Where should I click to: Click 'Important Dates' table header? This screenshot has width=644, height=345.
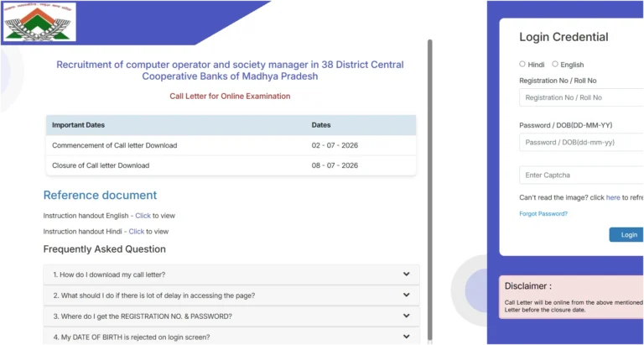click(x=79, y=125)
